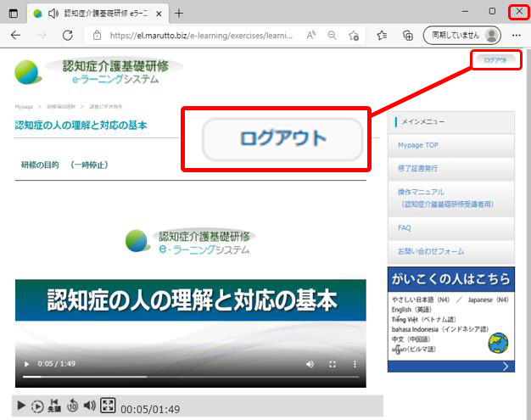Enter fullscreen via the boxed arrows icon
Viewport: 531px width, 420px height.
pos(108,406)
